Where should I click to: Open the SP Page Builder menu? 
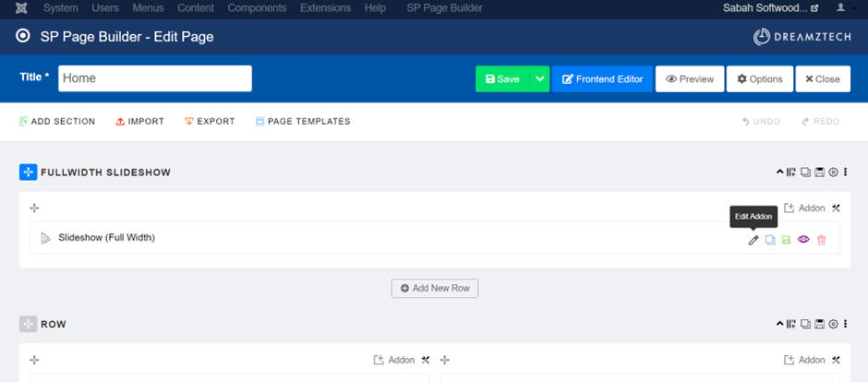(x=444, y=8)
